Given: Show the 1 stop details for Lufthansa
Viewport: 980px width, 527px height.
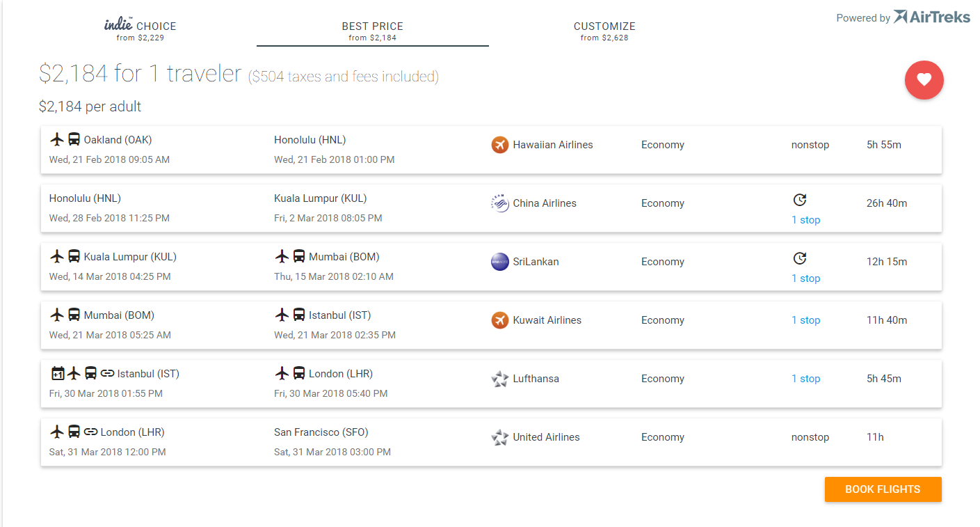Looking at the screenshot, I should pos(805,379).
